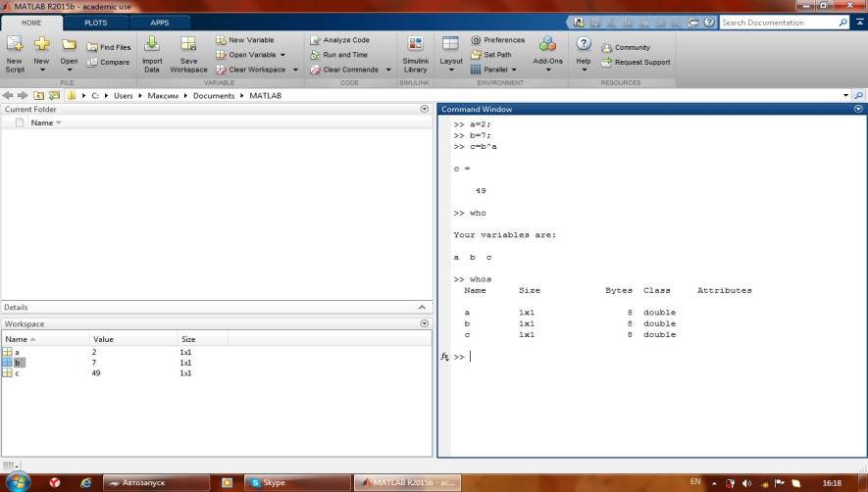Click Save Workspace
868x492 pixels.
coord(188,54)
